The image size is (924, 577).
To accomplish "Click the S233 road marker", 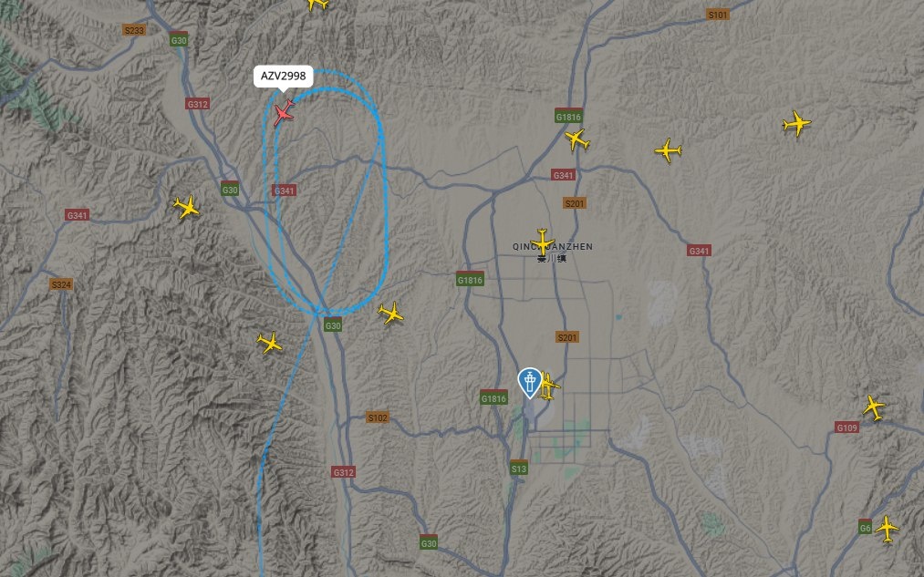I will point(134,30).
